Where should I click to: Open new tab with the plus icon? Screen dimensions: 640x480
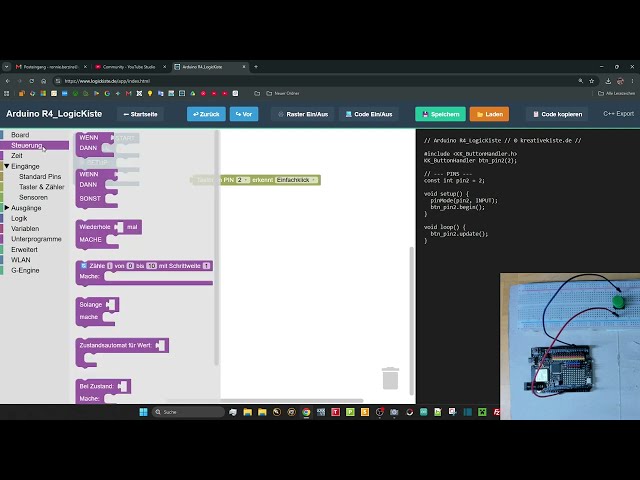pos(256,67)
